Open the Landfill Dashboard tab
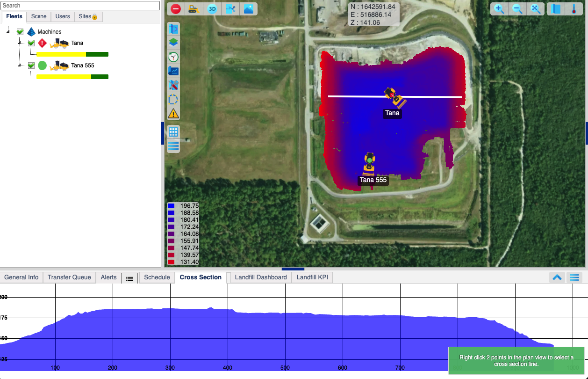This screenshot has width=588, height=379. pyautogui.click(x=261, y=277)
